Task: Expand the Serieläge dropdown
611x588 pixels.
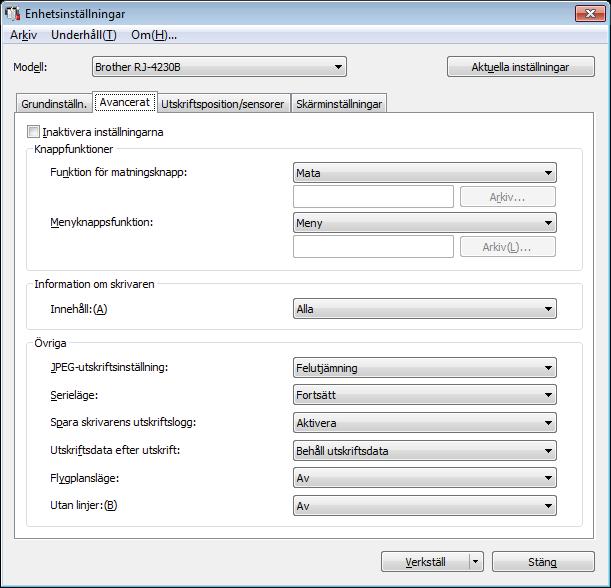Action: pyautogui.click(x=425, y=395)
